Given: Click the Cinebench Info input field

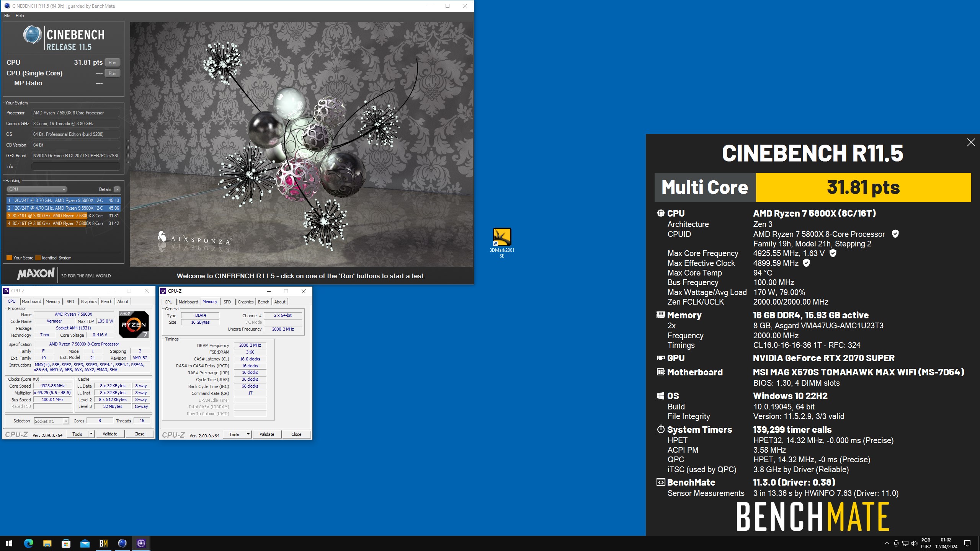Looking at the screenshot, I should [76, 166].
